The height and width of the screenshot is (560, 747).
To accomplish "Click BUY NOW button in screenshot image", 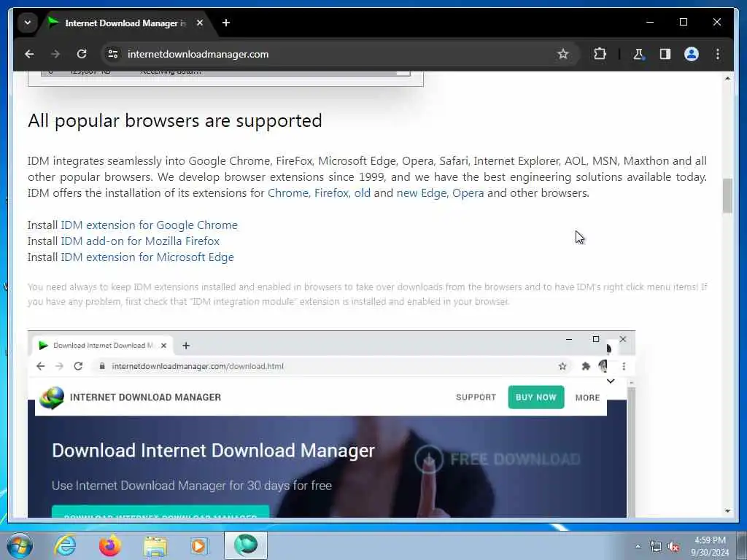I will (536, 397).
